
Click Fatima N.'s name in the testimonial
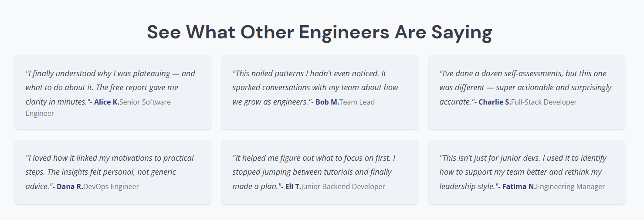click(x=519, y=187)
